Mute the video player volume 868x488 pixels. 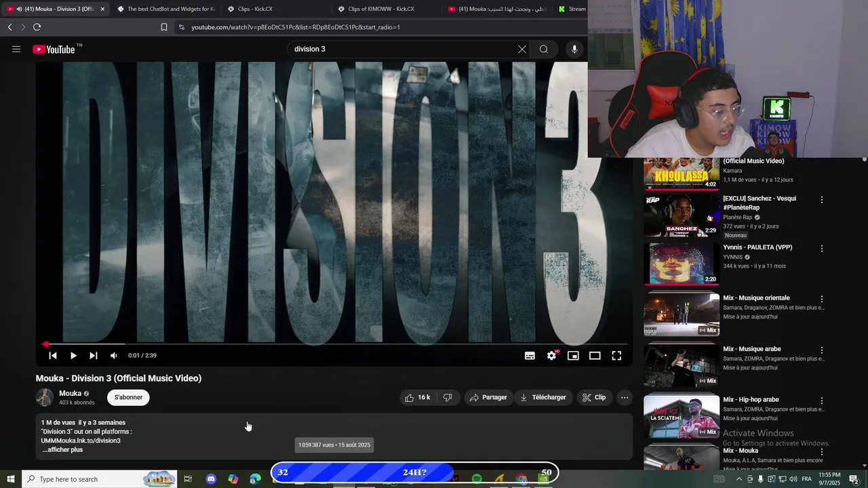pos(114,355)
